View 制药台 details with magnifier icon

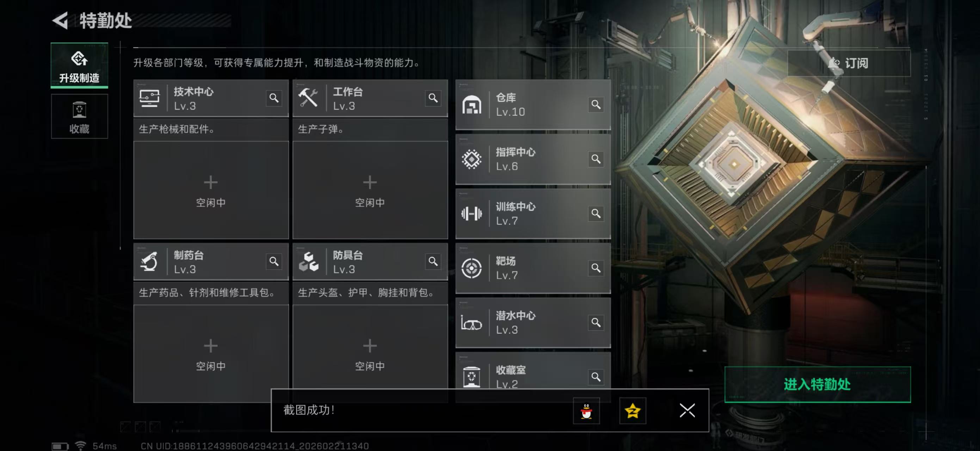274,262
